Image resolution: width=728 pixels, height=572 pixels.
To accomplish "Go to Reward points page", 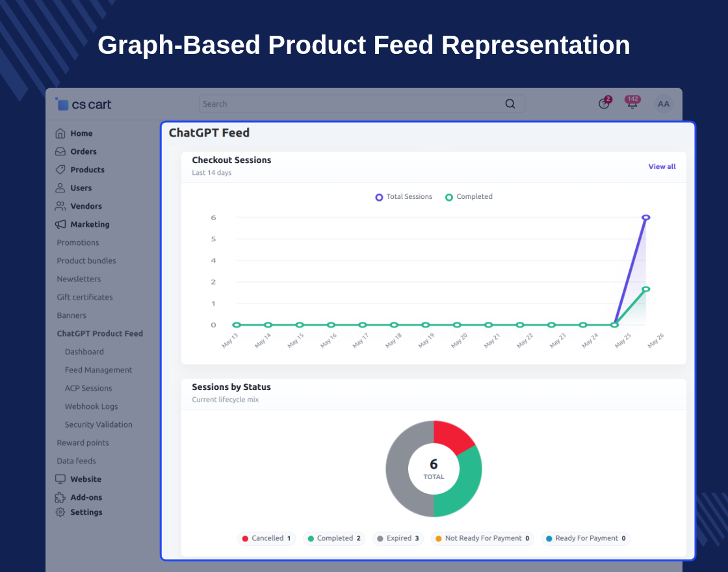I will pos(83,443).
